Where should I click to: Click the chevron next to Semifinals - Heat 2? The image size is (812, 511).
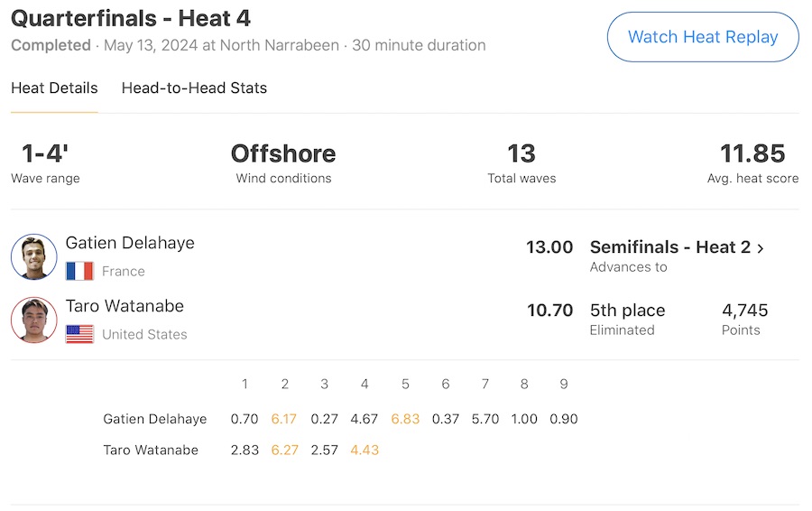pos(761,248)
